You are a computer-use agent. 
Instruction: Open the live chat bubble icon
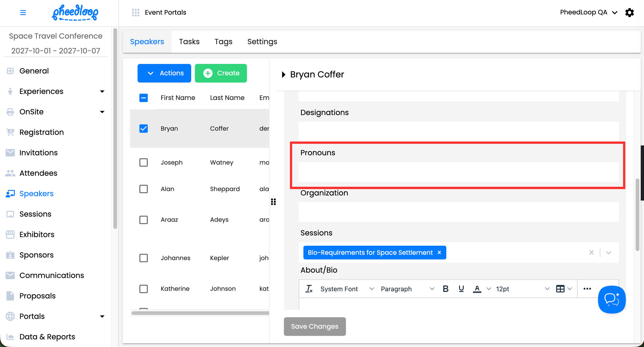pos(611,299)
